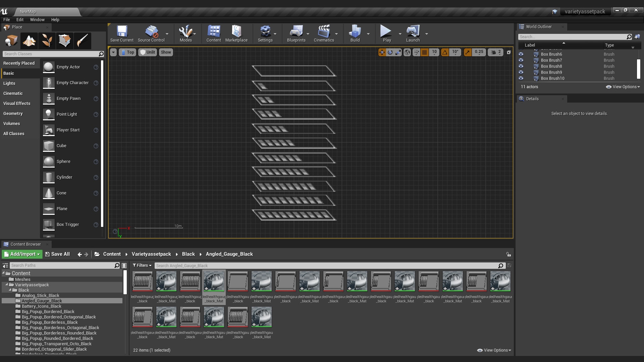644x362 pixels.
Task: Click the Save All button
Action: (x=57, y=254)
